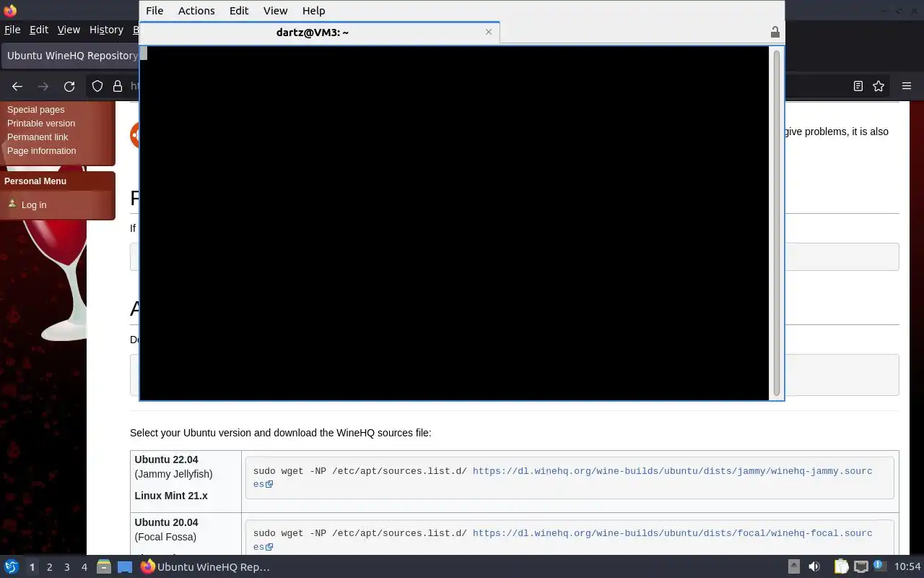
Task: Activate Ubuntu WineHQ Rep... taskbar window button
Action: [x=205, y=567]
